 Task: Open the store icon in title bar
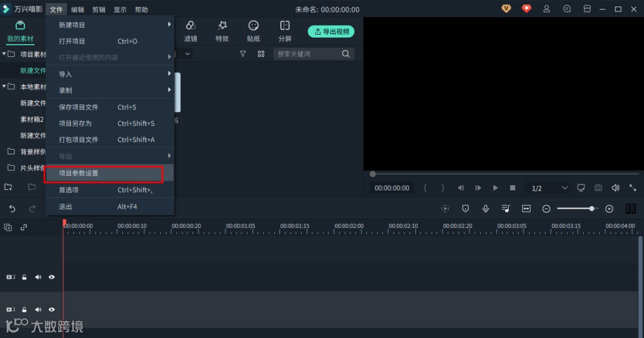pyautogui.click(x=587, y=8)
